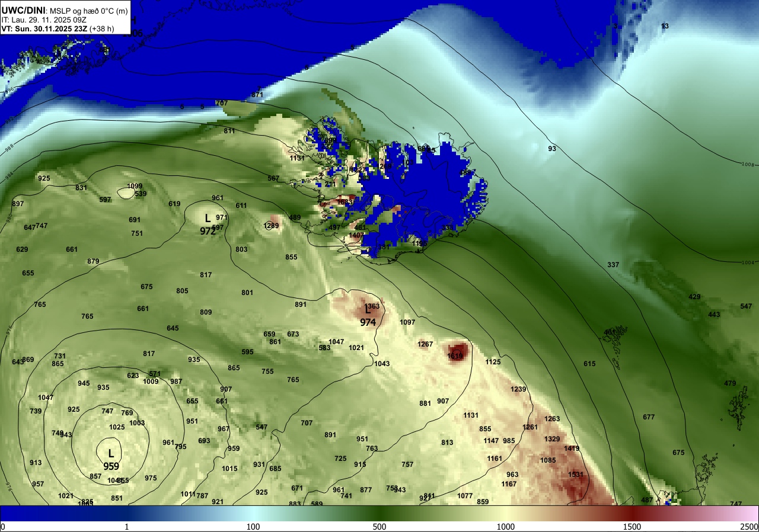Screen dimensions: 759x532
Task: Click the height value 1329
Action: coord(552,439)
